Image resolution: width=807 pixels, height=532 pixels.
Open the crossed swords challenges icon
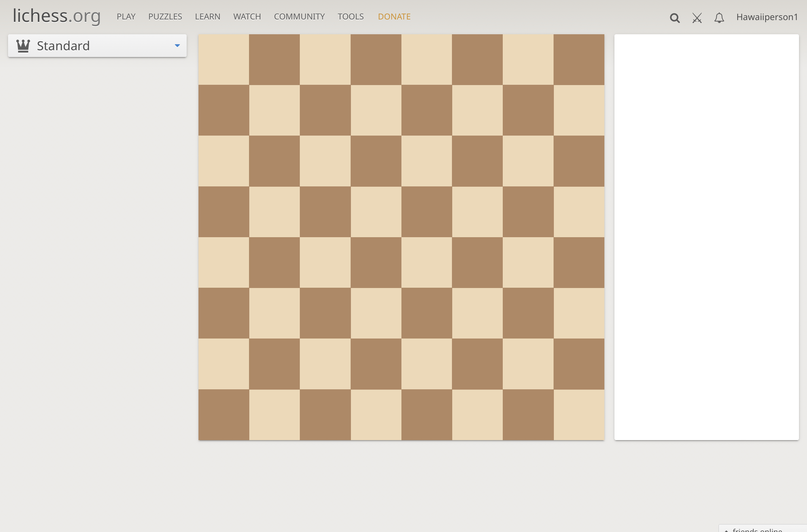click(x=697, y=18)
